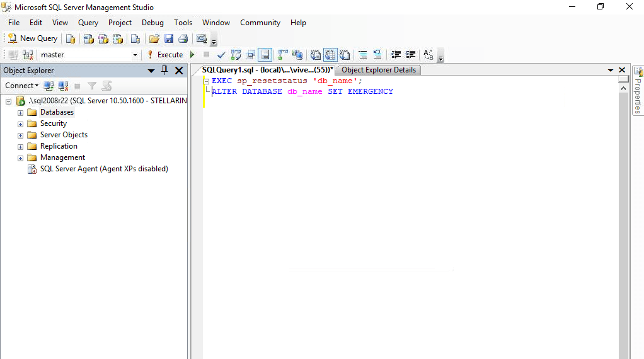
Task: Start debugging with the green arrow icon
Action: 192,55
